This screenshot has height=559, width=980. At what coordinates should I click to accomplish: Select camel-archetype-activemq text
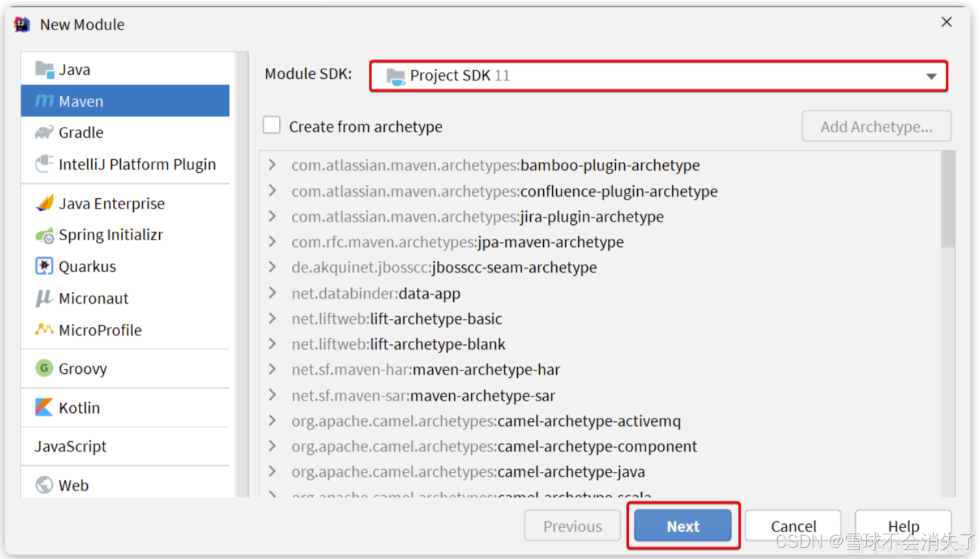point(589,421)
